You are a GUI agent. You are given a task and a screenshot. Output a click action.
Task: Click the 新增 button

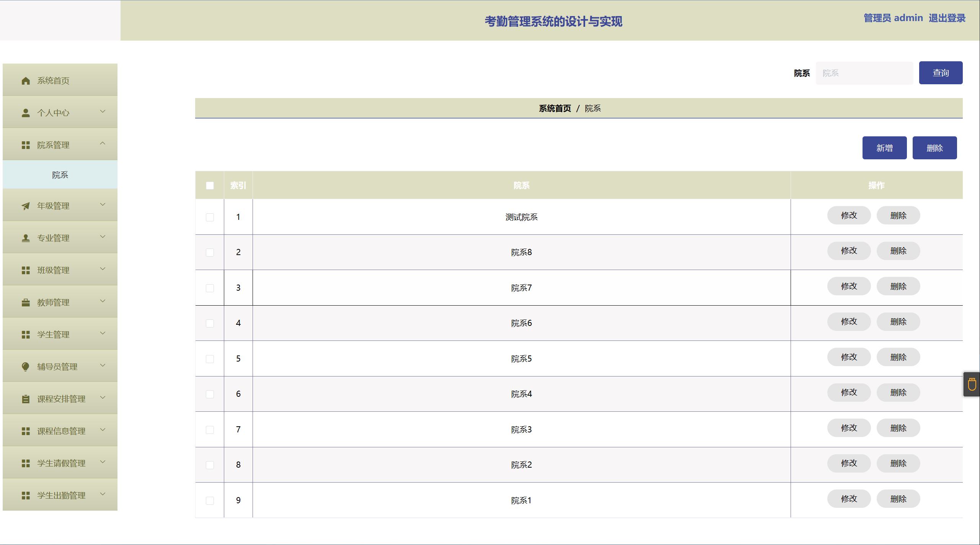(884, 148)
